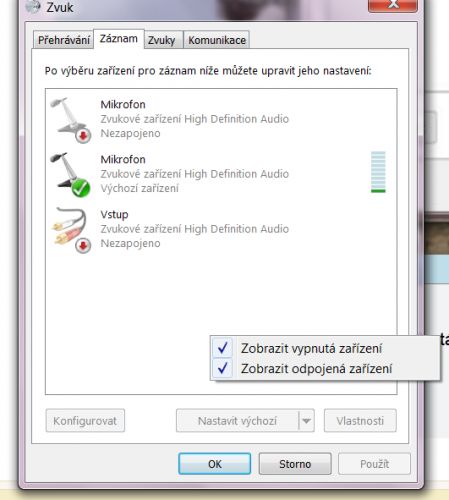Open the Komunikace tab
This screenshot has width=449, height=500.
pyautogui.click(x=217, y=40)
